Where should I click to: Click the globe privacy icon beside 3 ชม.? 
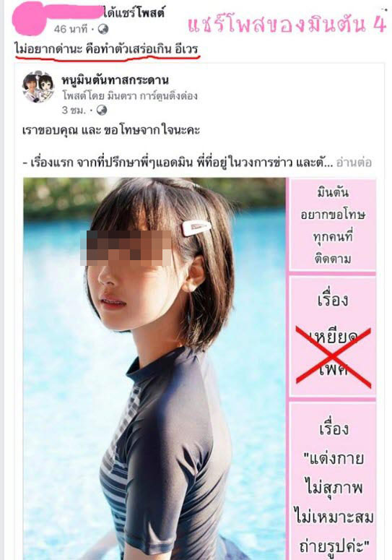tap(102, 110)
